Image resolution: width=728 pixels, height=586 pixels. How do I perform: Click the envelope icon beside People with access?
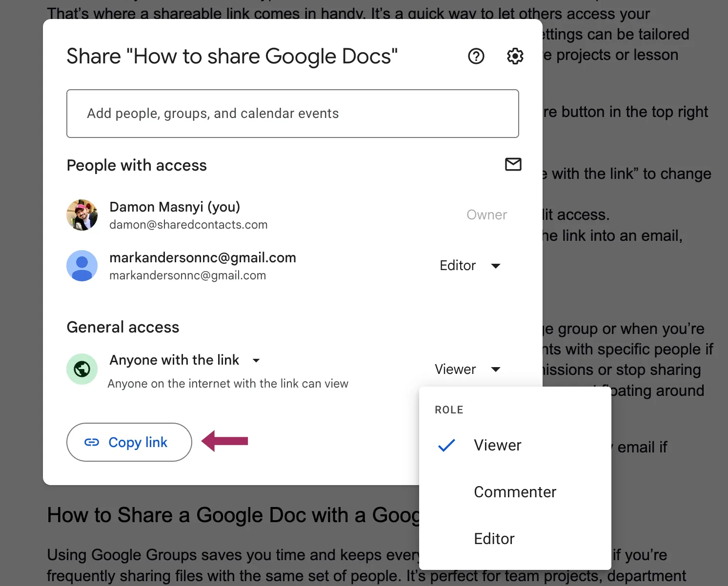[x=513, y=165]
